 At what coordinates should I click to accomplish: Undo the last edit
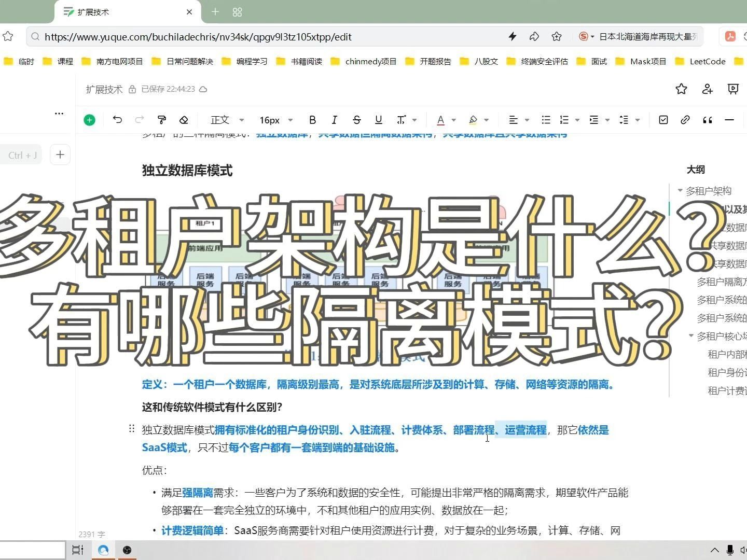click(117, 120)
